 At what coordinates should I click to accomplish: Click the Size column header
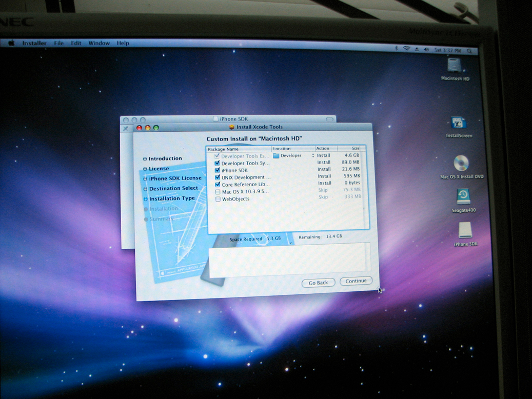(349, 148)
